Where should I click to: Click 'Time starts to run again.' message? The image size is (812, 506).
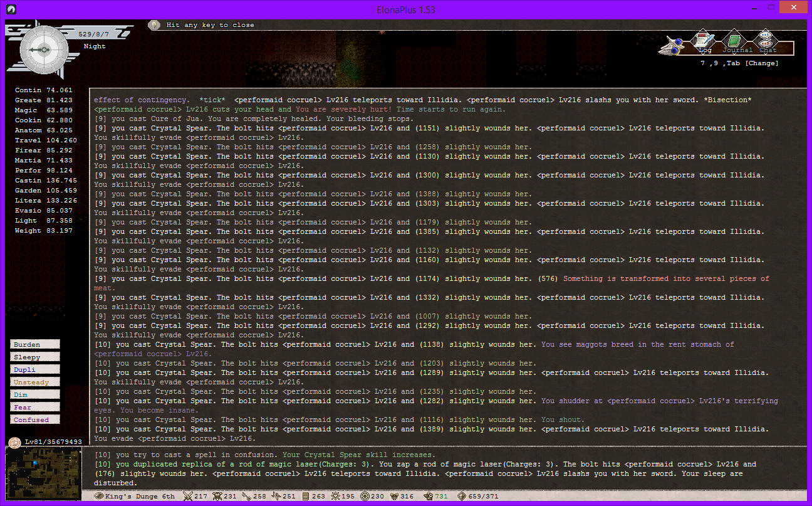tap(452, 109)
